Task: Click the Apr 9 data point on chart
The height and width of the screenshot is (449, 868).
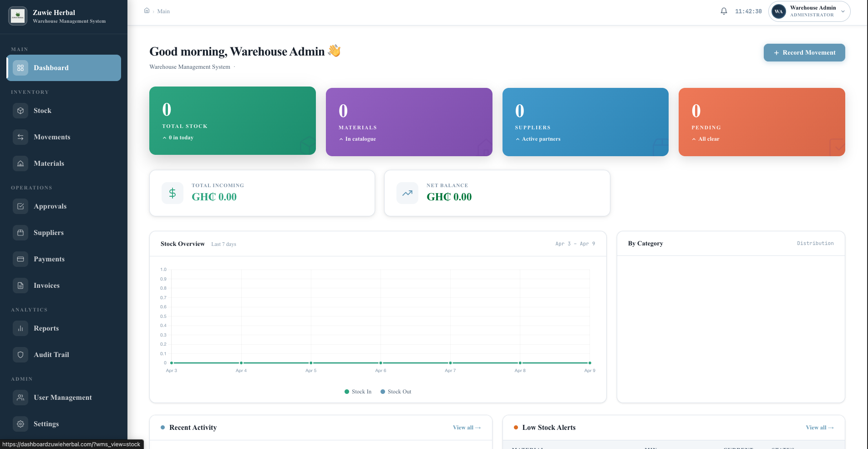Action: click(589, 363)
